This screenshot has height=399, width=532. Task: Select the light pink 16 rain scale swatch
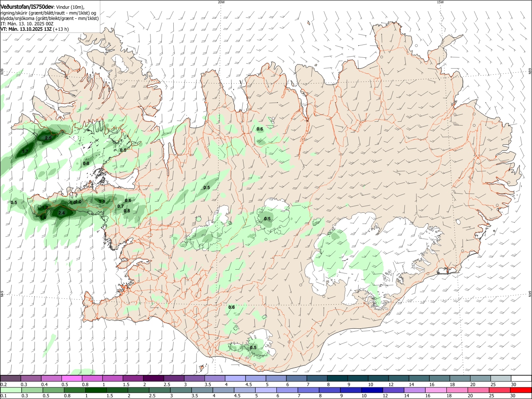coord(436,390)
